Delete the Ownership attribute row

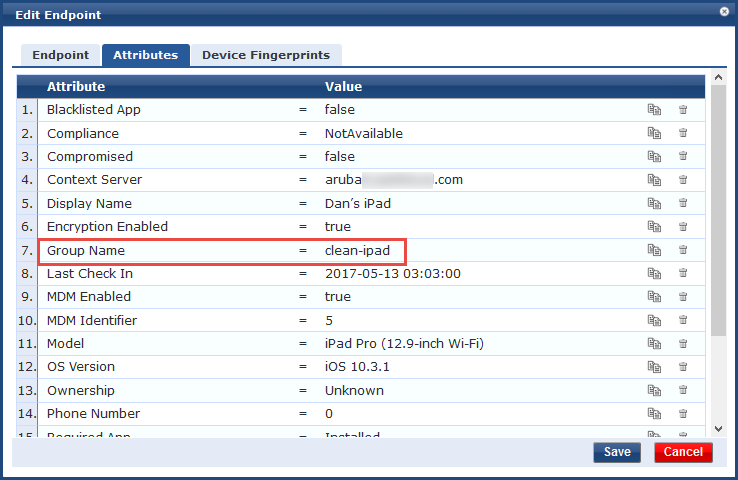683,390
